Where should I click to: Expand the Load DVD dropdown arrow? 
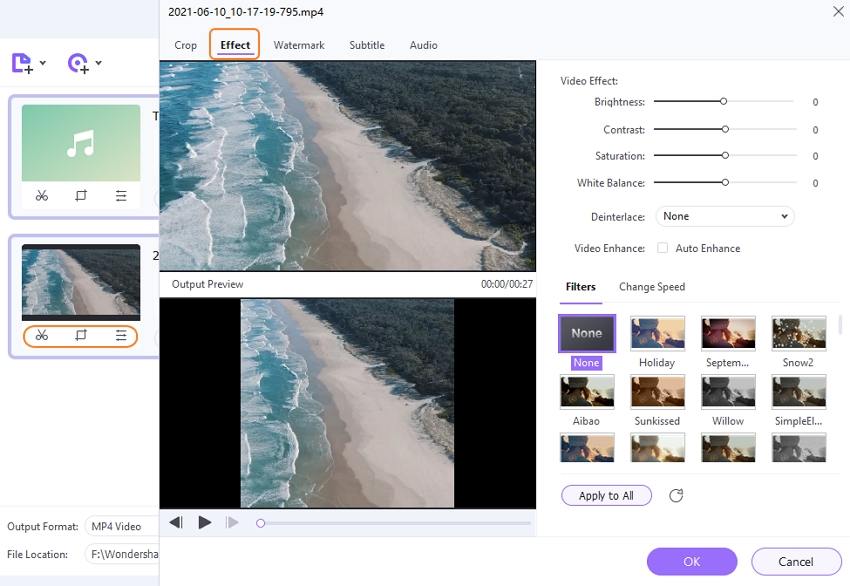pyautogui.click(x=98, y=63)
